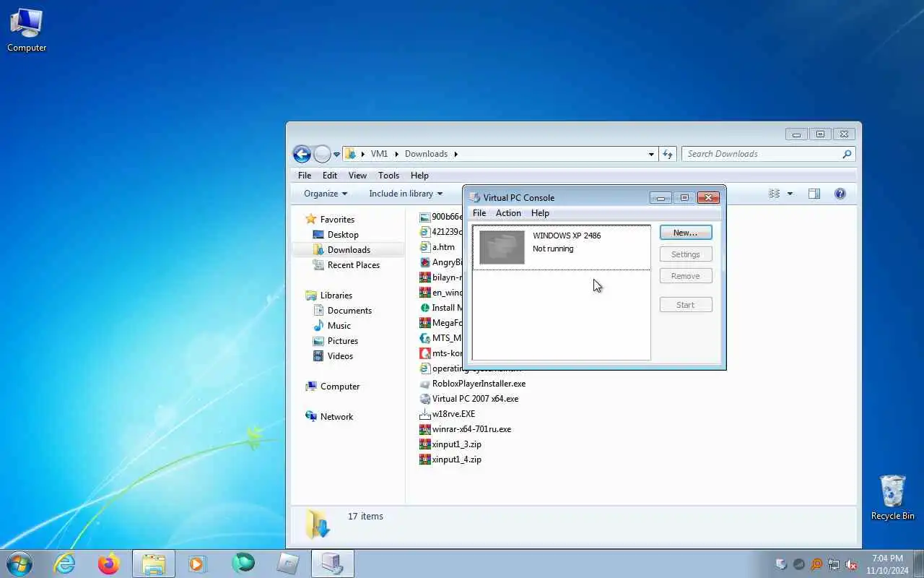Click the muted volume tray icon

[851, 564]
